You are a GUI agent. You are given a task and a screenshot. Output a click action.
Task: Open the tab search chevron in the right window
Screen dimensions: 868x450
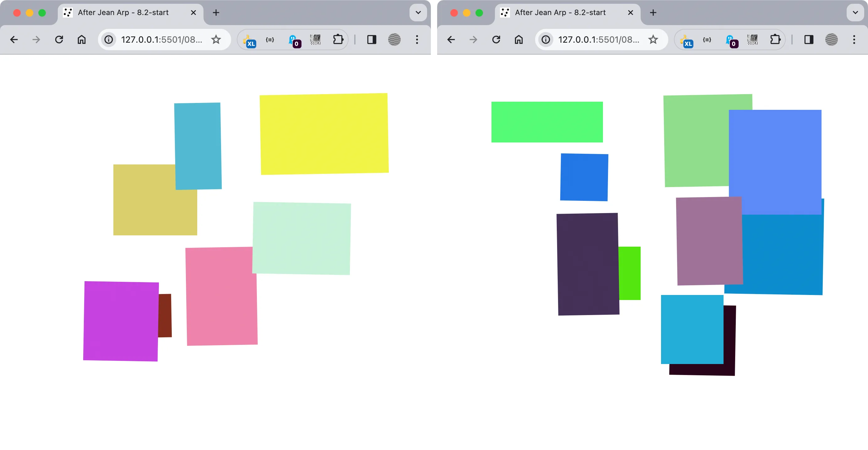coord(854,13)
